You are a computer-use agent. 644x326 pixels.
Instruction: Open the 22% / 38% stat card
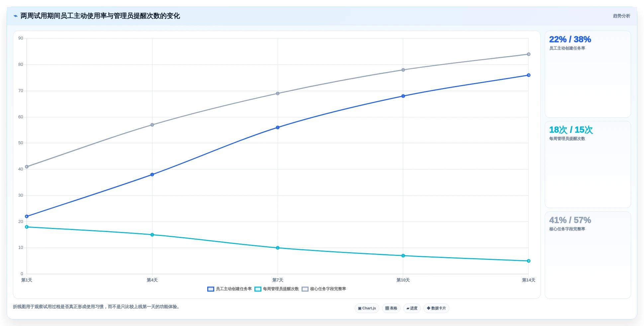[x=588, y=74]
